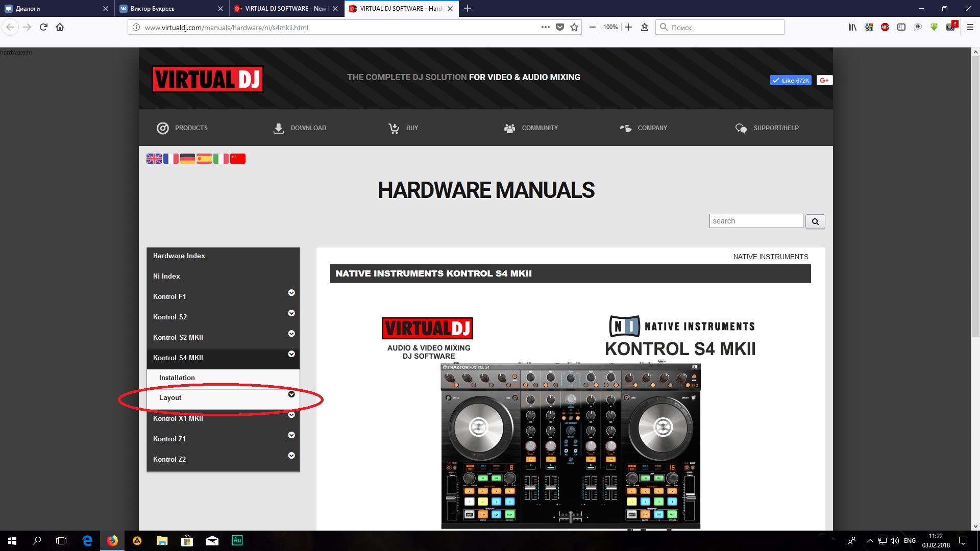Open Ni Index link

[166, 276]
